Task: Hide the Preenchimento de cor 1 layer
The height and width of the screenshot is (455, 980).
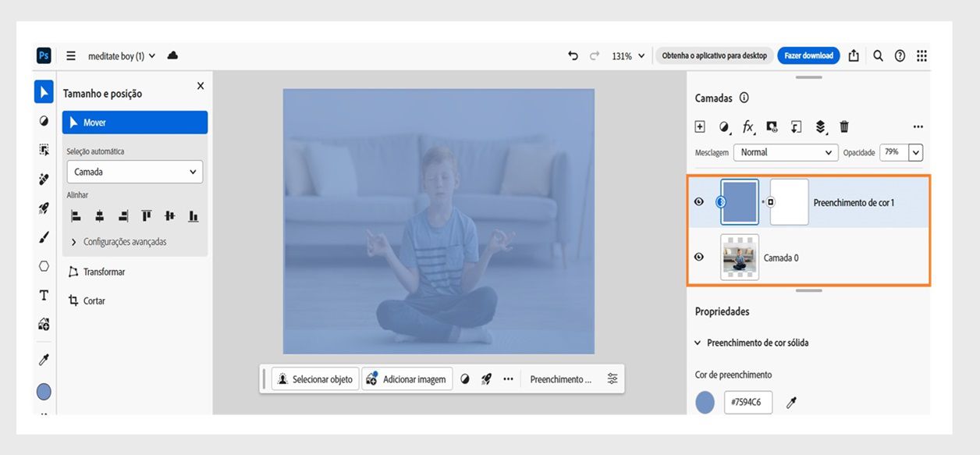Action: coord(699,202)
